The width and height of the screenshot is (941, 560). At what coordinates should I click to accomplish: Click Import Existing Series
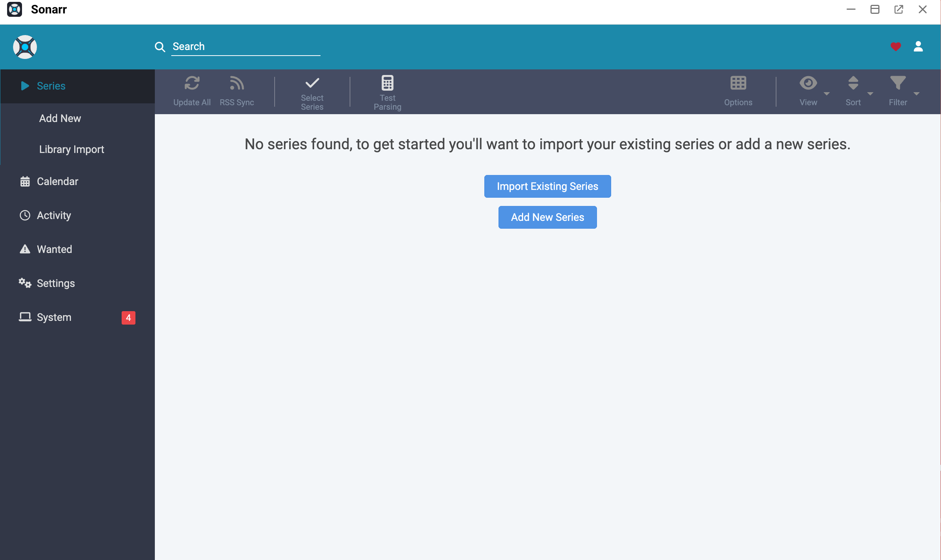[x=547, y=186]
